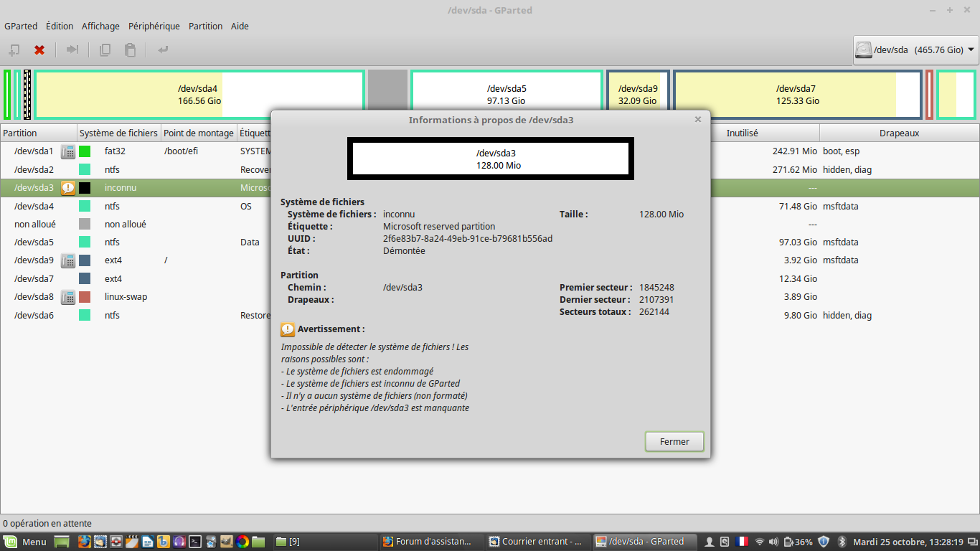
Task: Open the GParted menu
Action: tap(21, 26)
